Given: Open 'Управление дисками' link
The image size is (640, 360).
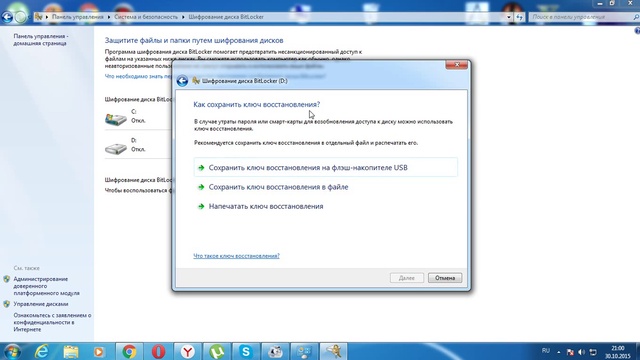Looking at the screenshot, I should 41,304.
